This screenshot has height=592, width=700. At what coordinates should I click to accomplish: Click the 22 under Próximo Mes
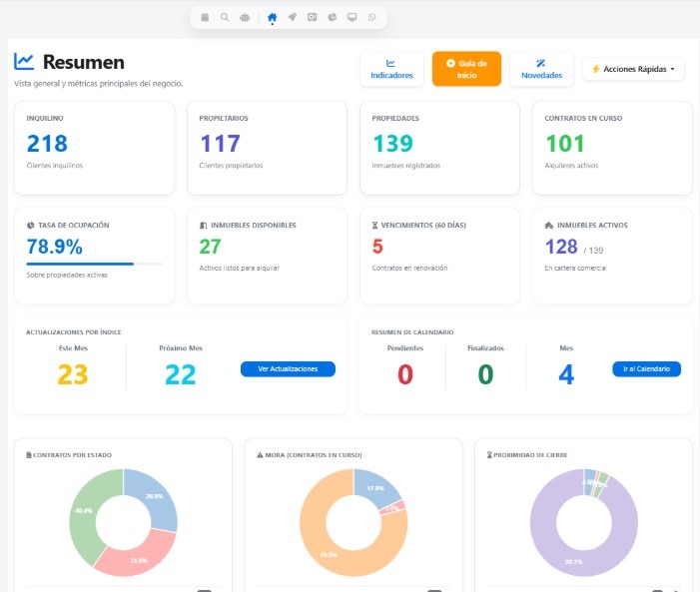pos(181,374)
